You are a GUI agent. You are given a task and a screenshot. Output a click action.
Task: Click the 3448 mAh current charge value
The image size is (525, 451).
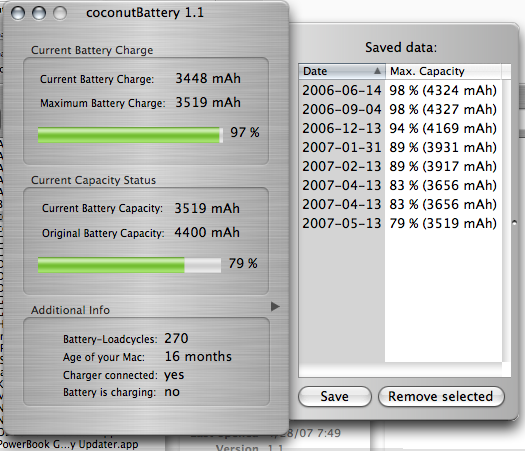[208, 78]
